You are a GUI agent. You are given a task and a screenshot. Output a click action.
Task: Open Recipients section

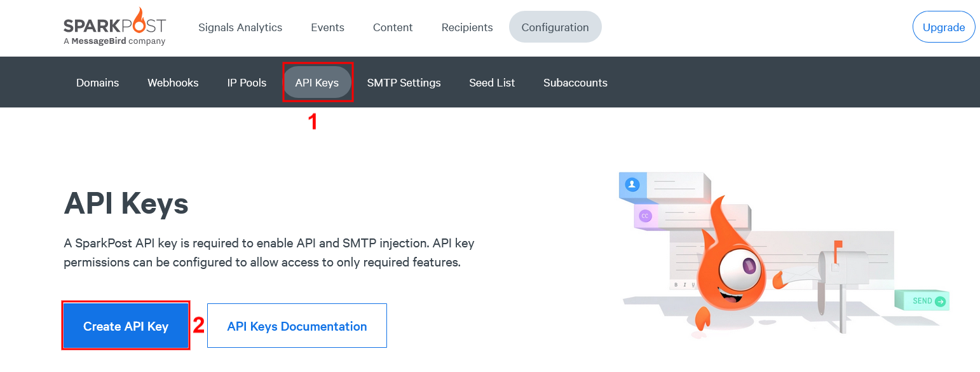point(467,27)
